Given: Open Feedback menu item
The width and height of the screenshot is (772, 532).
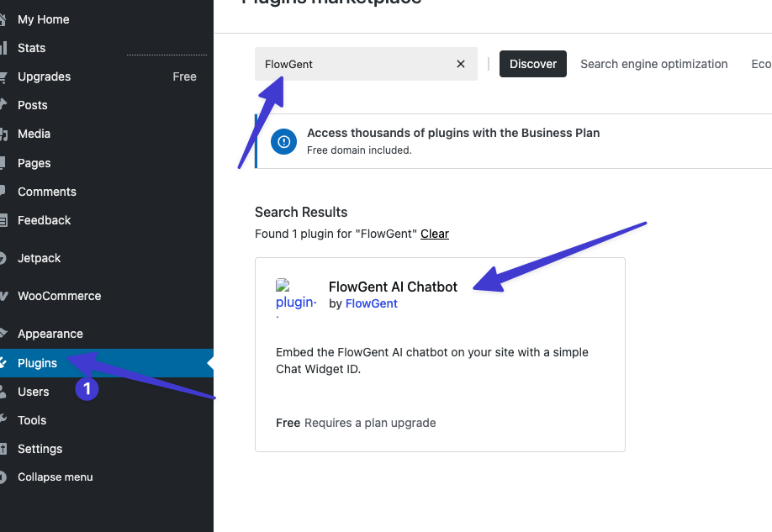Looking at the screenshot, I should 45,220.
